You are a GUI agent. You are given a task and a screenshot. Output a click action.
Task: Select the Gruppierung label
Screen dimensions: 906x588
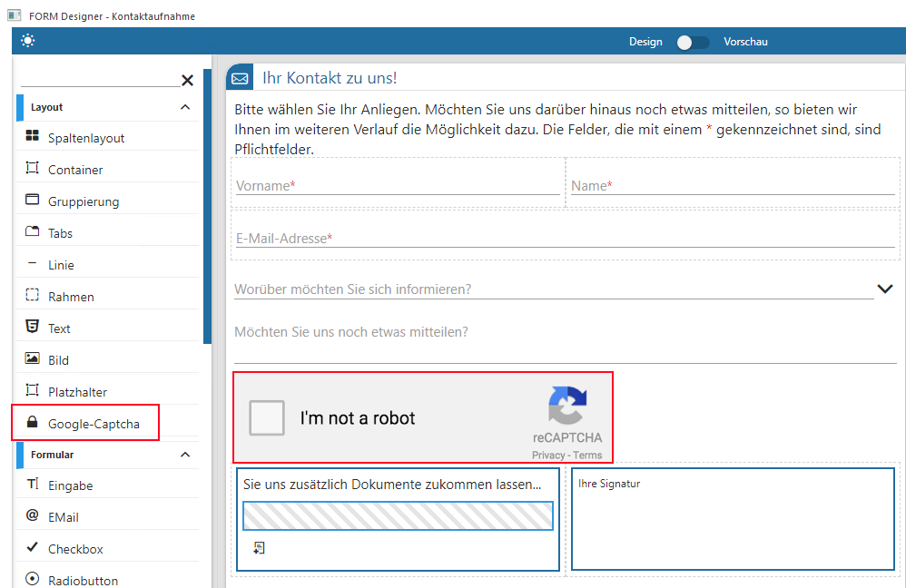pyautogui.click(x=84, y=201)
